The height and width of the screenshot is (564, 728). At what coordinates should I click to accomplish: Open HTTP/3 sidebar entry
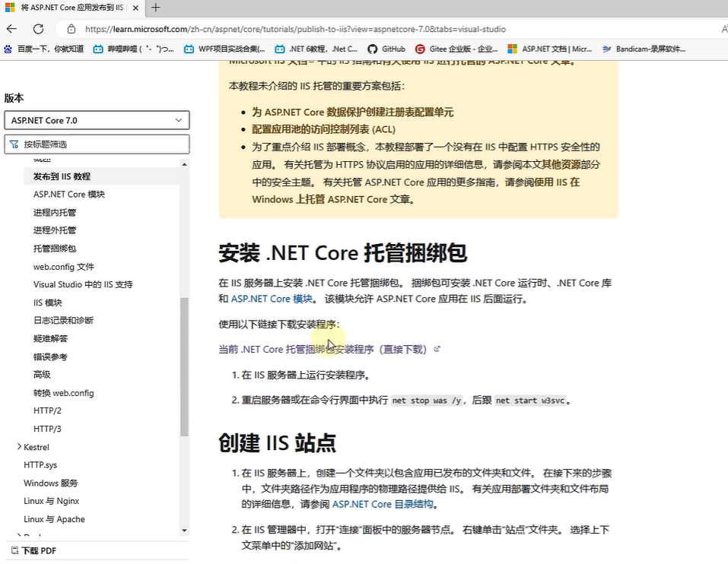[x=47, y=429]
